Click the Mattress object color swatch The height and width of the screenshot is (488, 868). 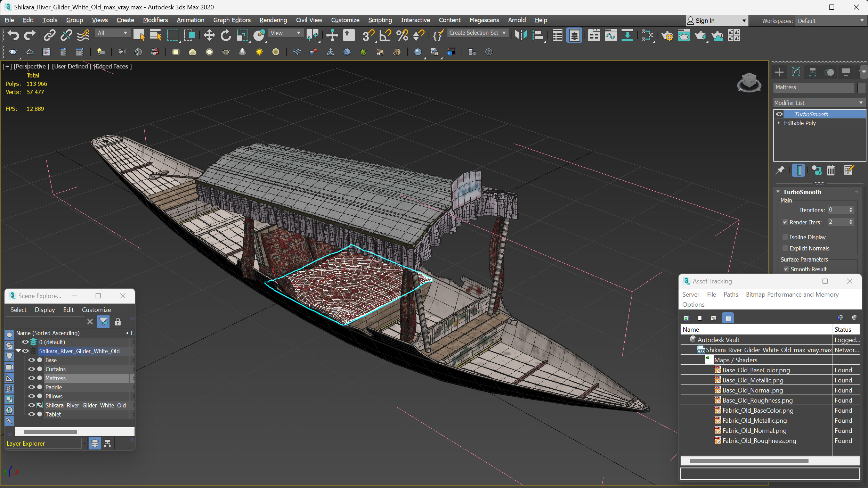tap(861, 88)
